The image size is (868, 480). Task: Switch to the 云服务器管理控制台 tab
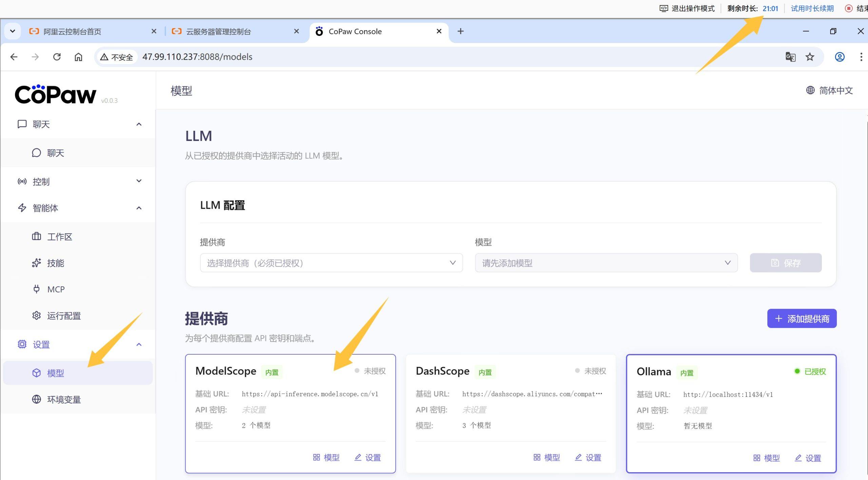pos(219,32)
